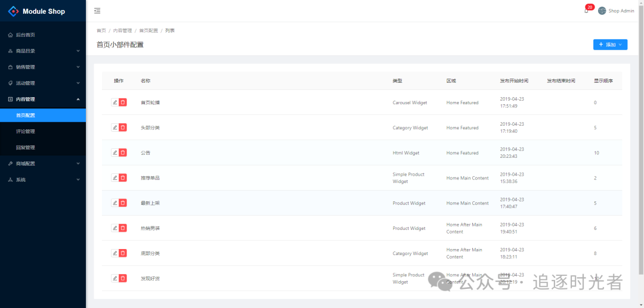This screenshot has width=644, height=308.
Task: Delete the 热销男装 widget row
Action: 123,228
